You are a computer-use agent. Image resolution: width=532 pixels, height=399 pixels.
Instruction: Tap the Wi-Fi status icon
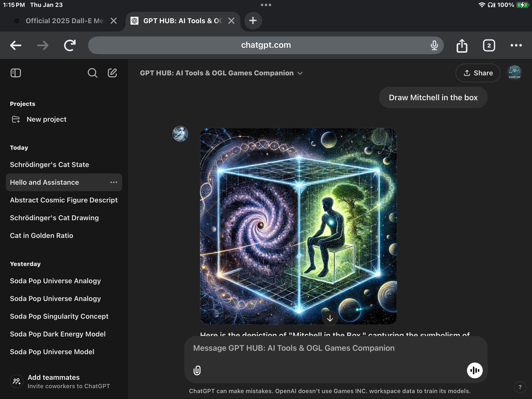[x=482, y=5]
